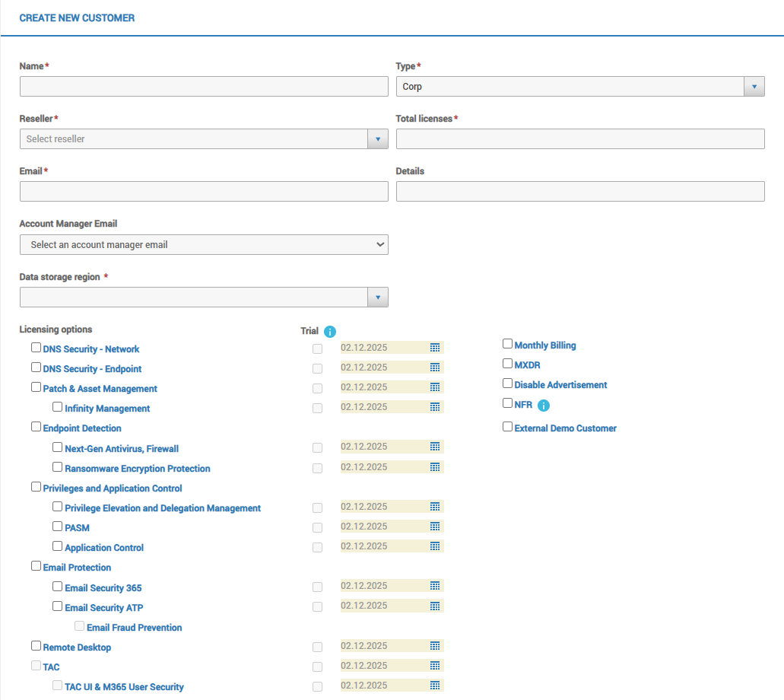Enable Infinity Management checkbox

click(x=58, y=407)
